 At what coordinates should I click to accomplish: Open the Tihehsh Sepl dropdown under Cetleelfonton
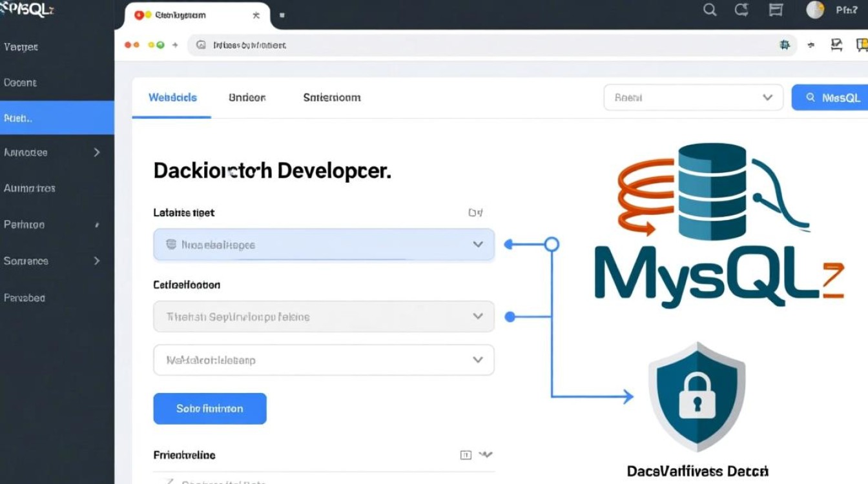click(324, 317)
